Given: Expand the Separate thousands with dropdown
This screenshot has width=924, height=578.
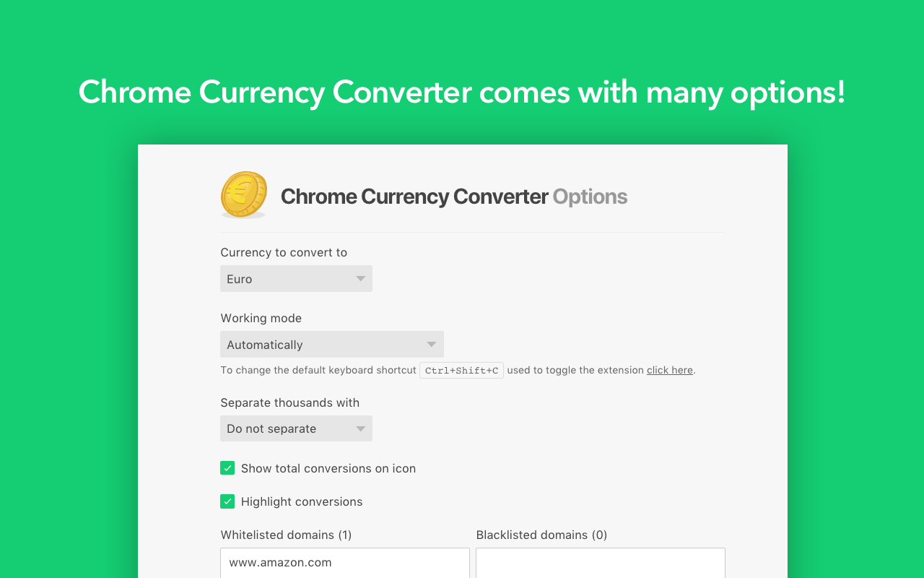Looking at the screenshot, I should coord(296,428).
